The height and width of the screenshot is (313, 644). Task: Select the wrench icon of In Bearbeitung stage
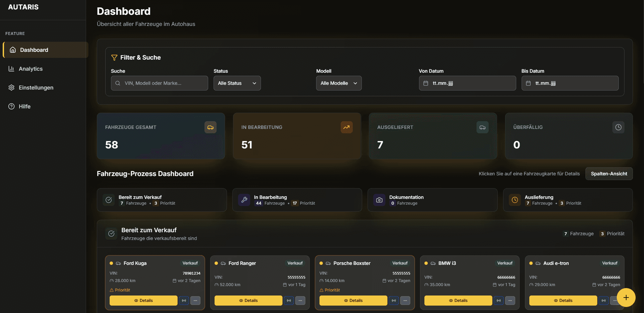[x=244, y=200]
